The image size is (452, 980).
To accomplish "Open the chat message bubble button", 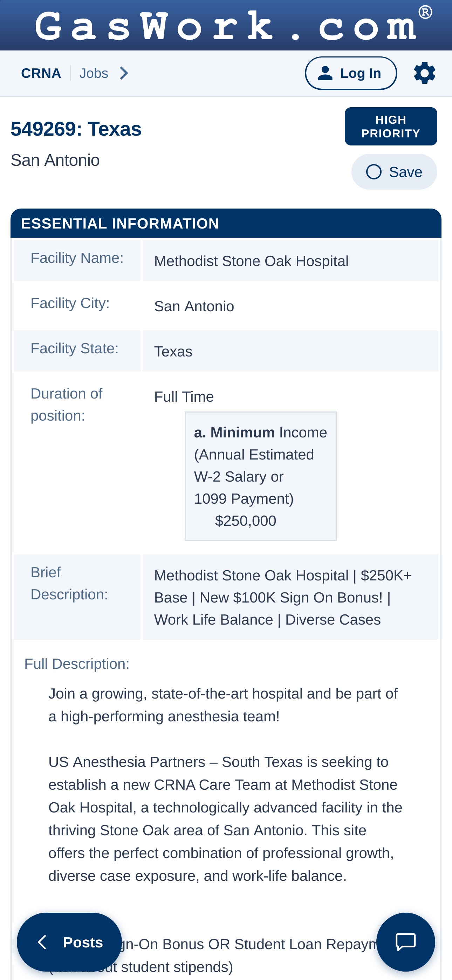I will pyautogui.click(x=405, y=942).
